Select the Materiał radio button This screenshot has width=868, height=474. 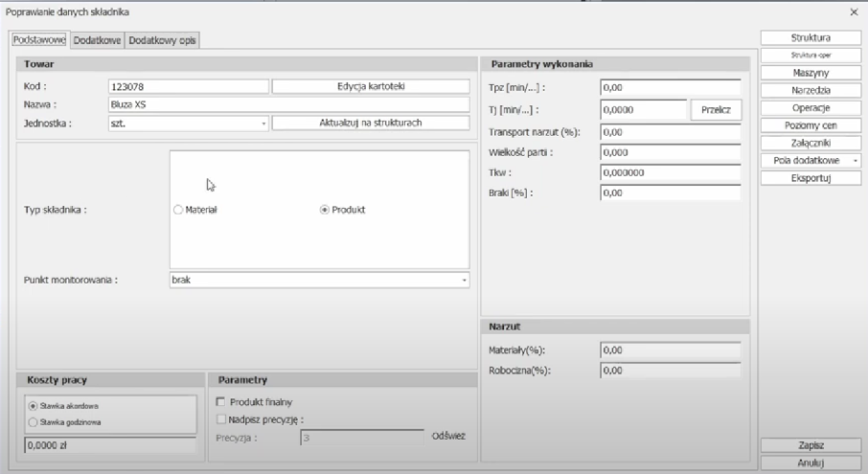[x=178, y=211]
